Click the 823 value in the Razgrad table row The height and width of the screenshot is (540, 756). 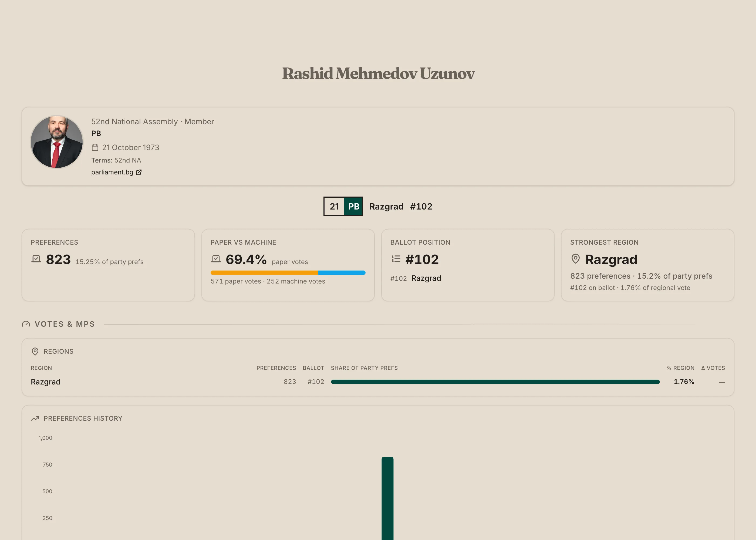pyautogui.click(x=289, y=382)
